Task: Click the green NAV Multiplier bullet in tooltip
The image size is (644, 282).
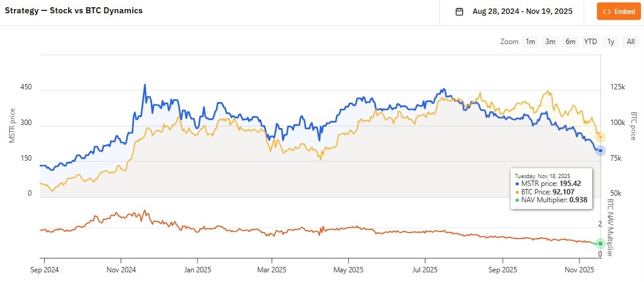Action: pyautogui.click(x=517, y=199)
